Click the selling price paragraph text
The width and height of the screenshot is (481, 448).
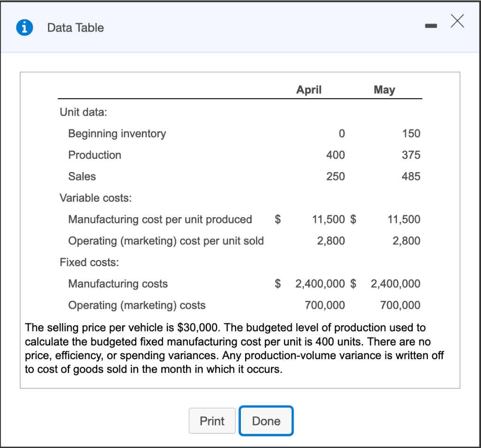click(234, 348)
